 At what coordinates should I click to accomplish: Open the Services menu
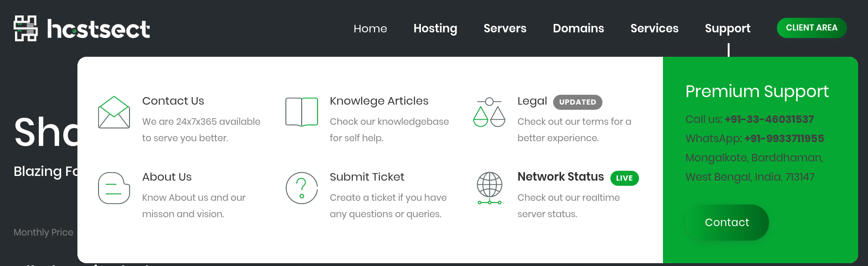pos(655,29)
